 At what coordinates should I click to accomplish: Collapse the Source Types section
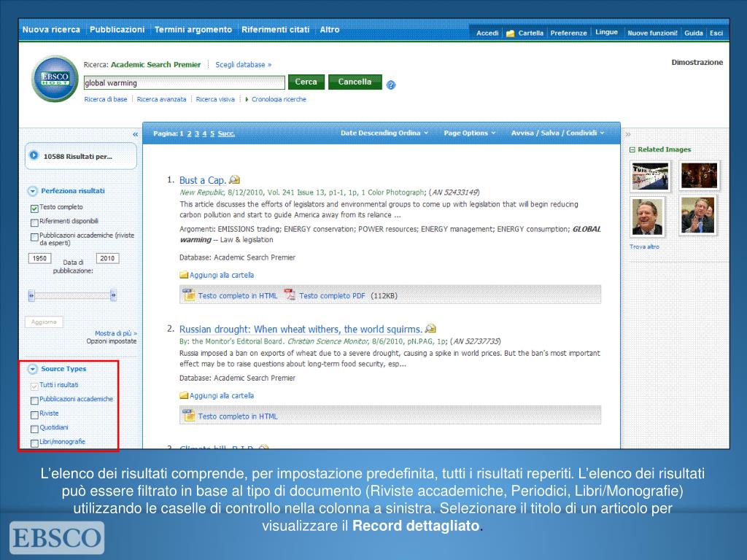32,369
